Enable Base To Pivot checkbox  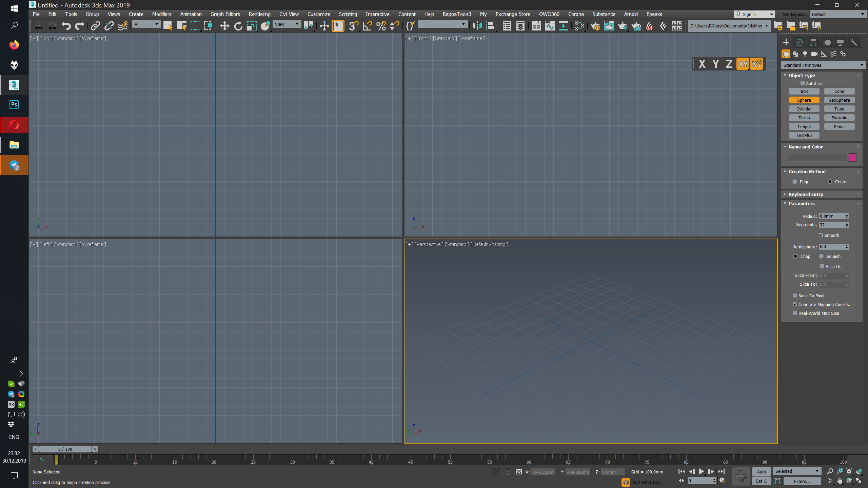(x=795, y=296)
